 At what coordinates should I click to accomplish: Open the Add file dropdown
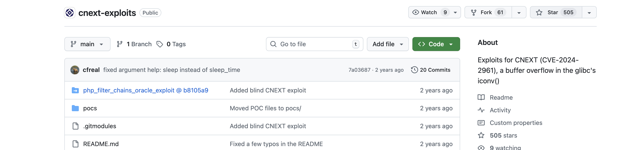pos(387,44)
